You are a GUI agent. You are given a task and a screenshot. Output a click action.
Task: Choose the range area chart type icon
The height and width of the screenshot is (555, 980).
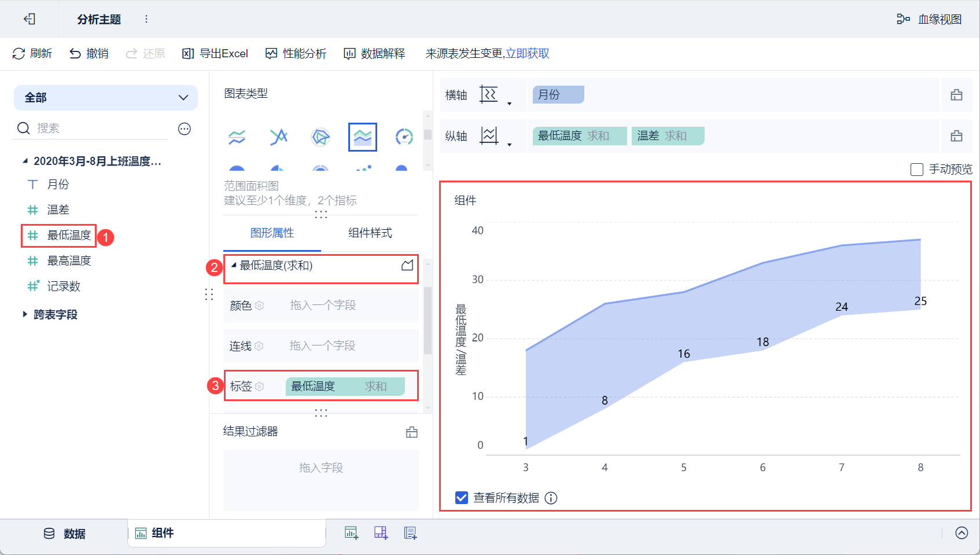[x=363, y=137]
